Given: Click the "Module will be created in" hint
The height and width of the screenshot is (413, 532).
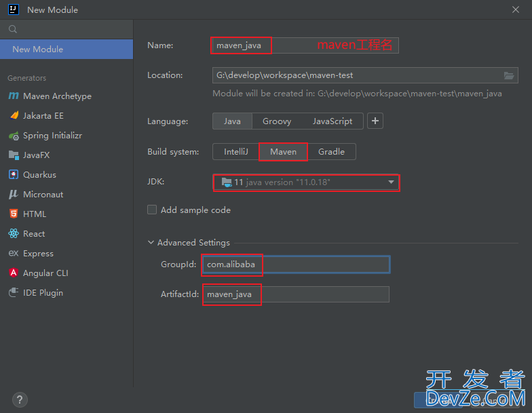Looking at the screenshot, I should pyautogui.click(x=357, y=94).
